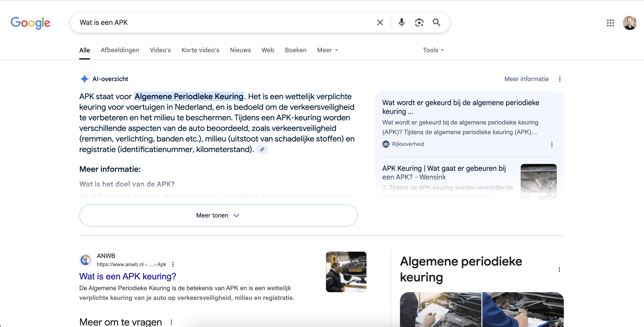The width and height of the screenshot is (644, 327).
Task: Open the Tools dropdown
Action: click(433, 50)
